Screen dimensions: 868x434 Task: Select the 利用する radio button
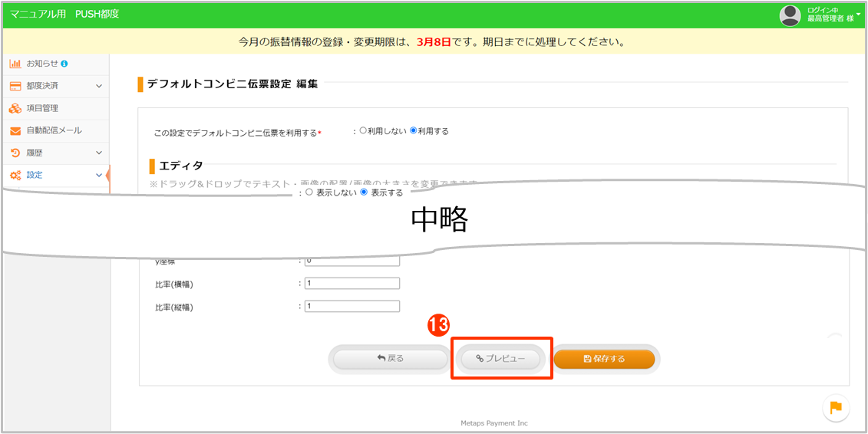[414, 131]
